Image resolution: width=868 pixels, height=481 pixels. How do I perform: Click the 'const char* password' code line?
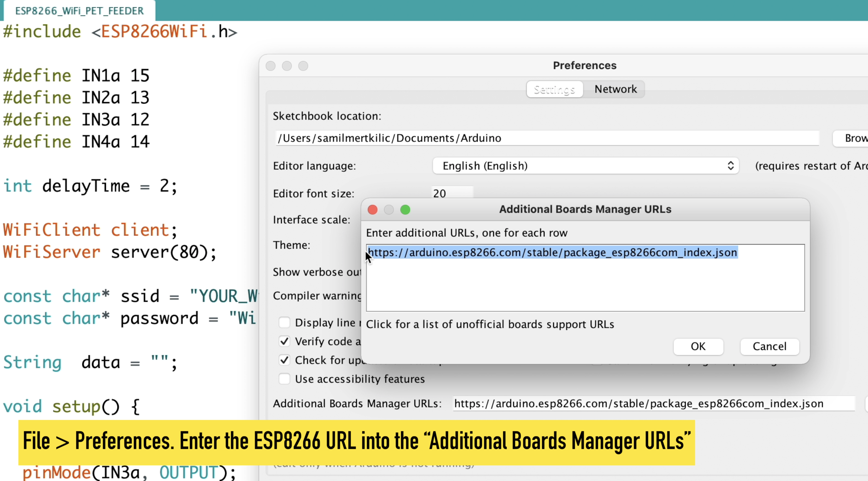pyautogui.click(x=130, y=319)
